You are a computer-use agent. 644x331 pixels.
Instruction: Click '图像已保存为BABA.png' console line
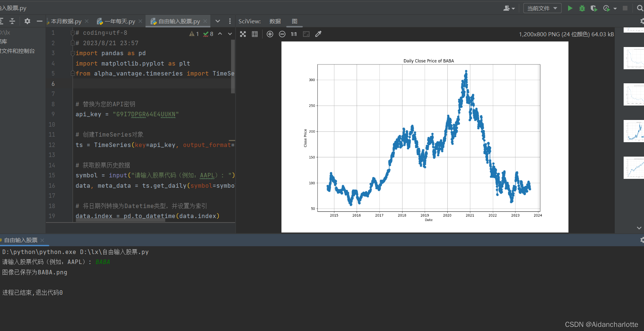pyautogui.click(x=35, y=273)
